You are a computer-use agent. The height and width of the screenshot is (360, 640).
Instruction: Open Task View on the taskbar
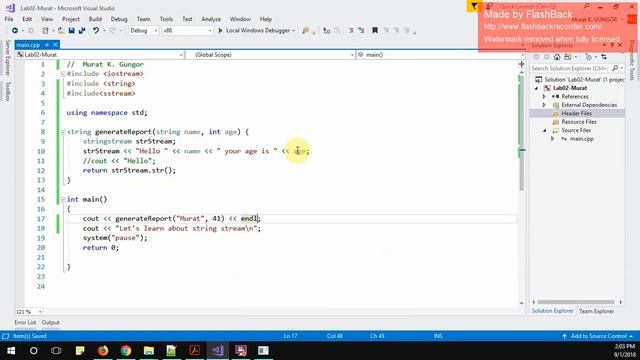(56, 351)
